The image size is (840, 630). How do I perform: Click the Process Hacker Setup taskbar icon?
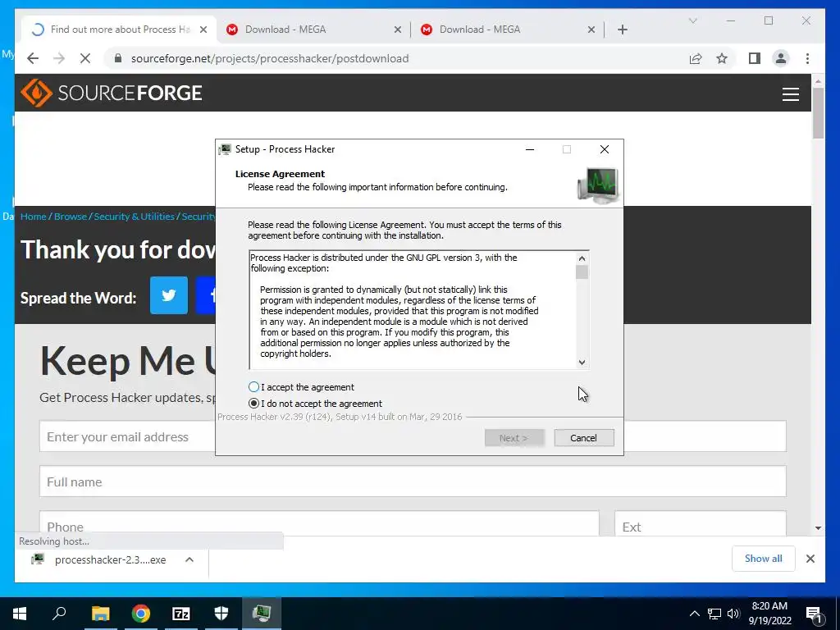click(262, 614)
